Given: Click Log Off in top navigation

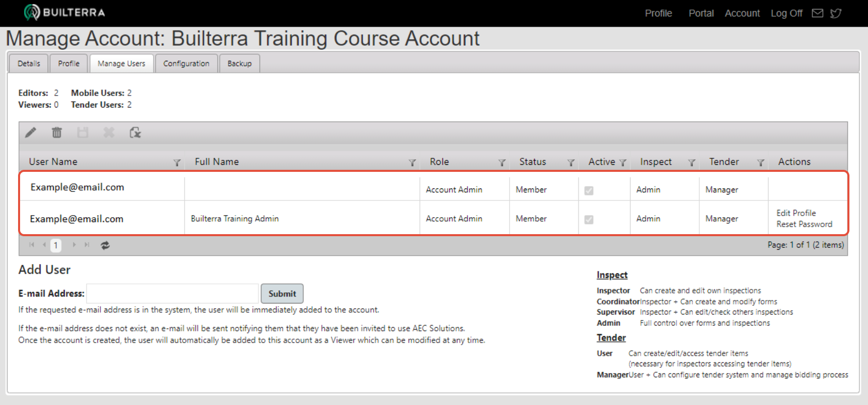Looking at the screenshot, I should coord(787,13).
